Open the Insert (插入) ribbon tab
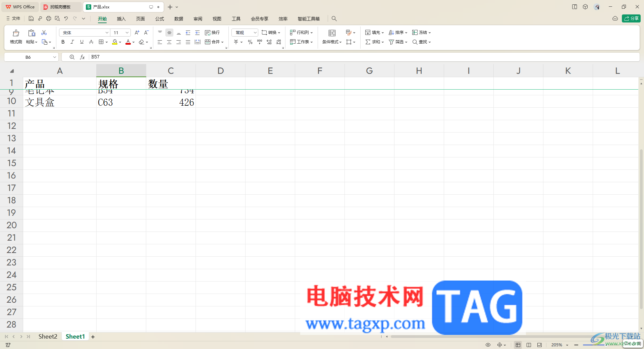644x349 pixels. tap(121, 19)
